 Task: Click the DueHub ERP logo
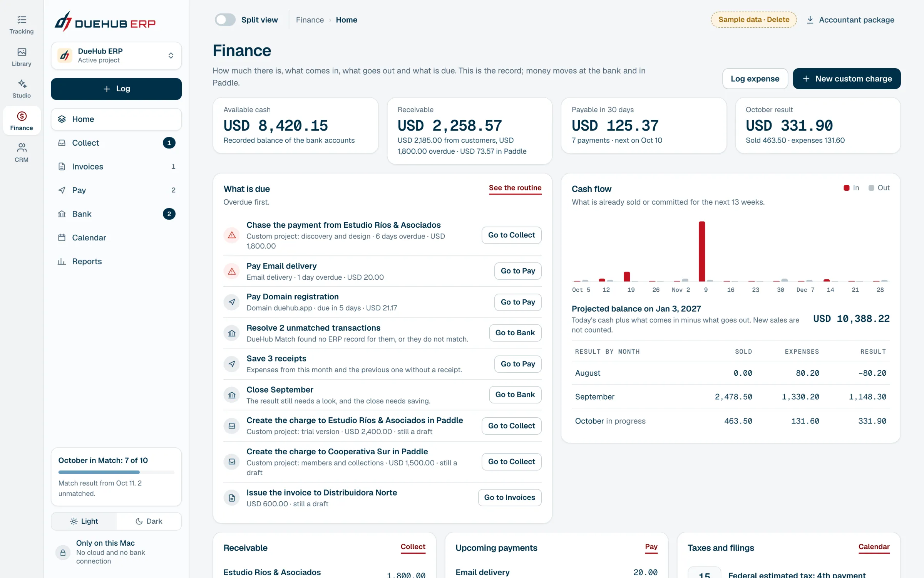105,22
